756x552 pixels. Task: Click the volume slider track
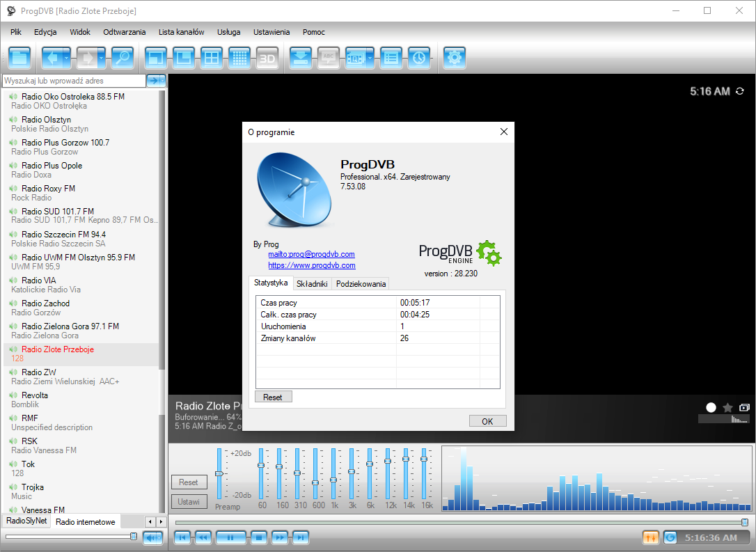pos(71,536)
